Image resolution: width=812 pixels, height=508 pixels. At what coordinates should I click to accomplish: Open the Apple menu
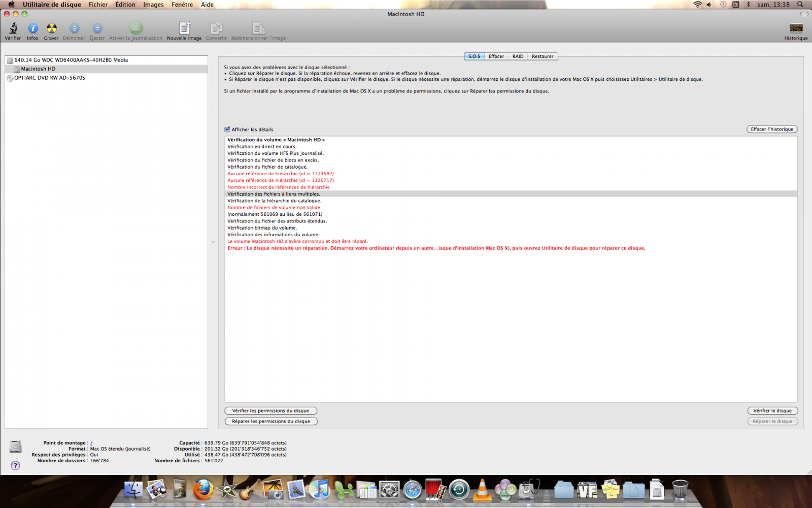point(11,5)
